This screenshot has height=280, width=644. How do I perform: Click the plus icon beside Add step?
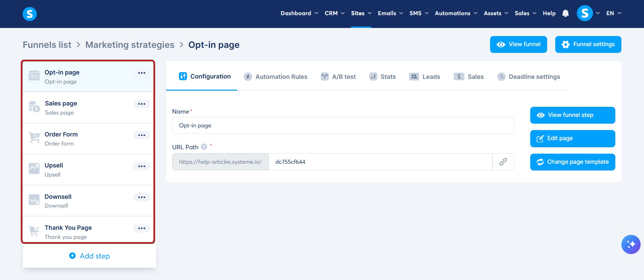coord(72,256)
